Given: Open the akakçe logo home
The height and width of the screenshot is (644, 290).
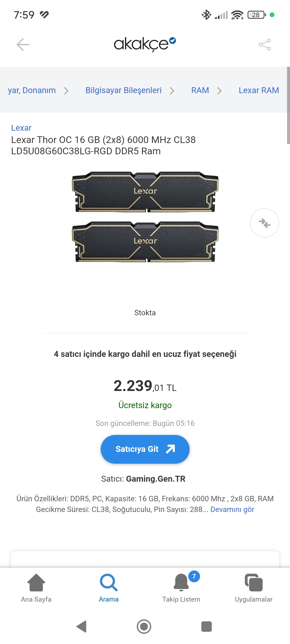Looking at the screenshot, I should click(x=145, y=44).
